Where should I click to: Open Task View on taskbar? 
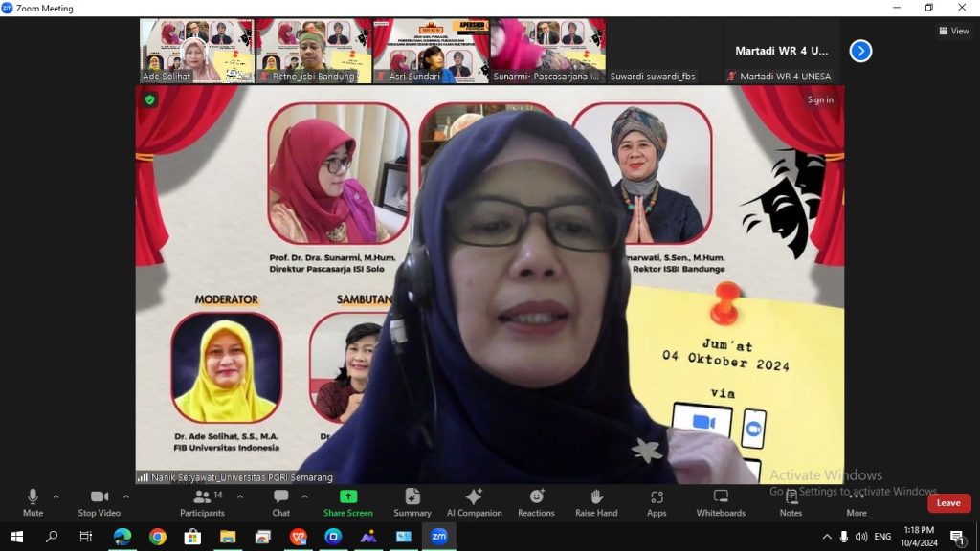(x=85, y=537)
